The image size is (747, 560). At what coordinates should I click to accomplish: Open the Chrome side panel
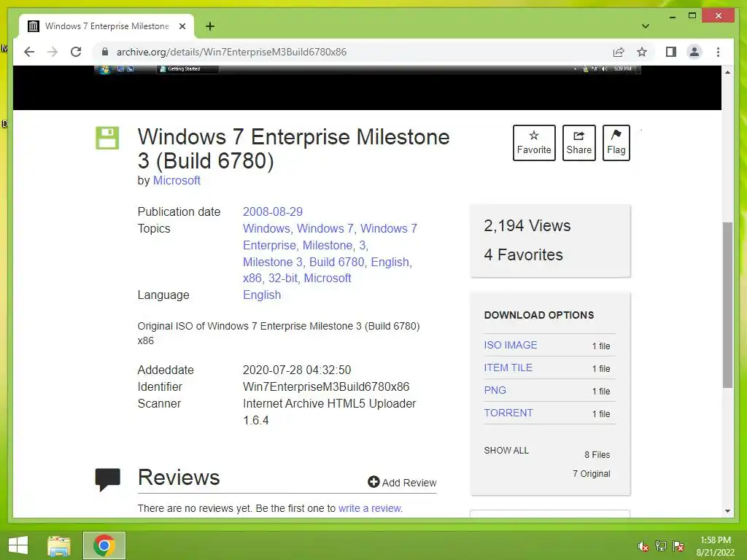point(671,52)
